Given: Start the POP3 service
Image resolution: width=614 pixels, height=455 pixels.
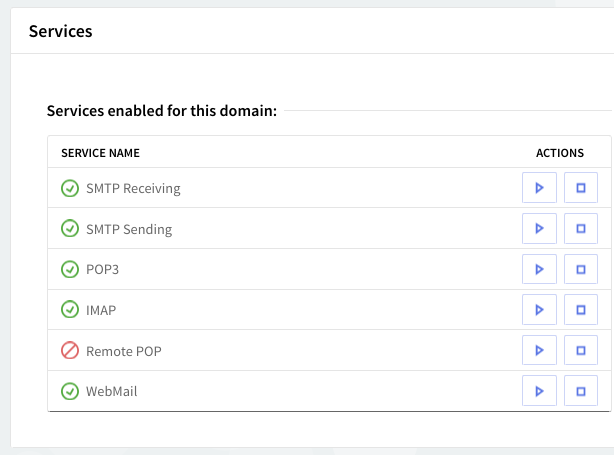Looking at the screenshot, I should point(539,270).
